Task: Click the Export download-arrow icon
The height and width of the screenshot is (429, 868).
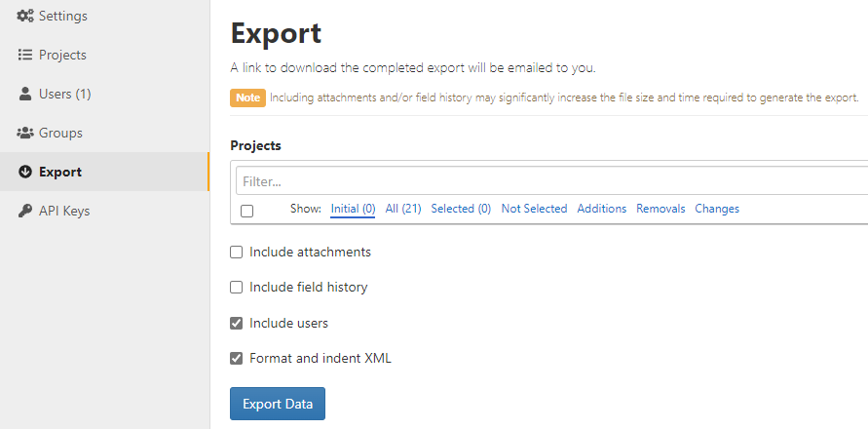Action: click(x=25, y=172)
